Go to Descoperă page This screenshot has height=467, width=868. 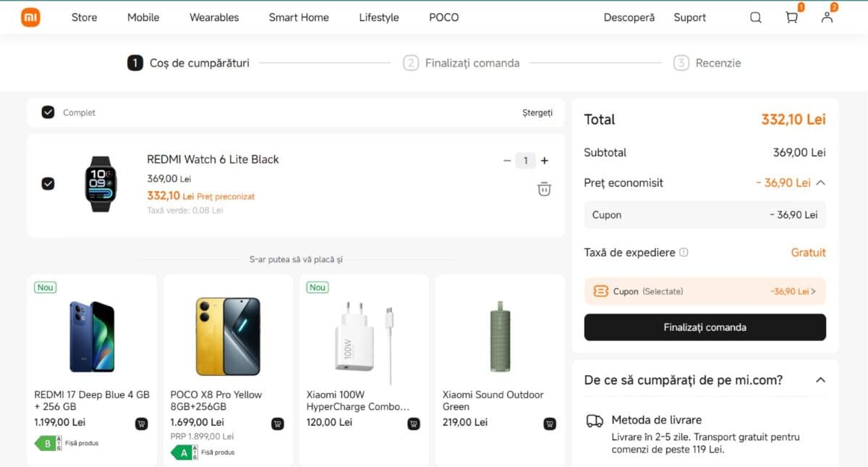(629, 17)
